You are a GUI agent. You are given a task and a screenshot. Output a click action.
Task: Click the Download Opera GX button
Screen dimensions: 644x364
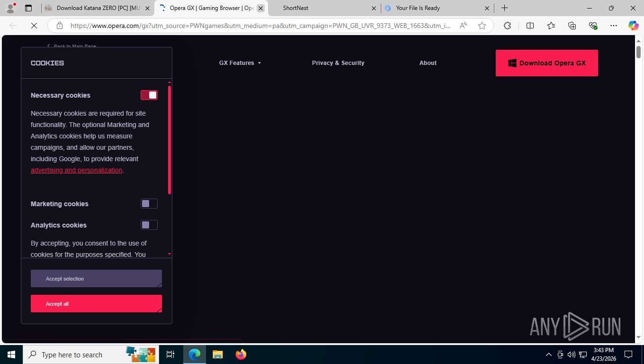[547, 63]
